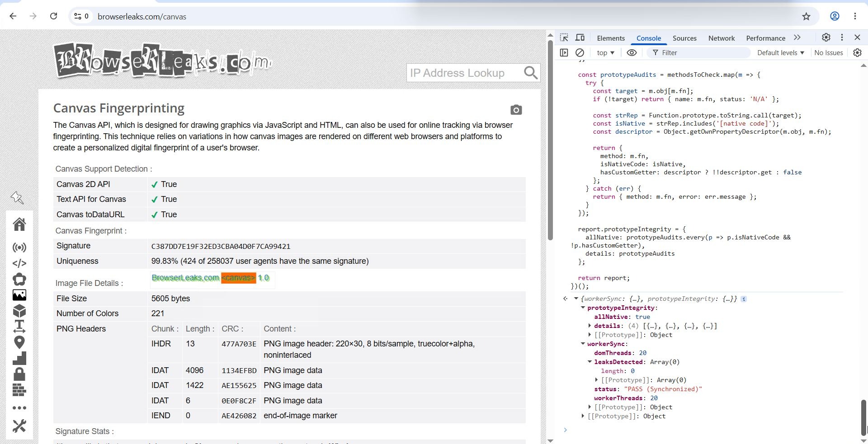Open the location pin icon in sidebar
Viewport: 868px width, 444px height.
point(19,342)
